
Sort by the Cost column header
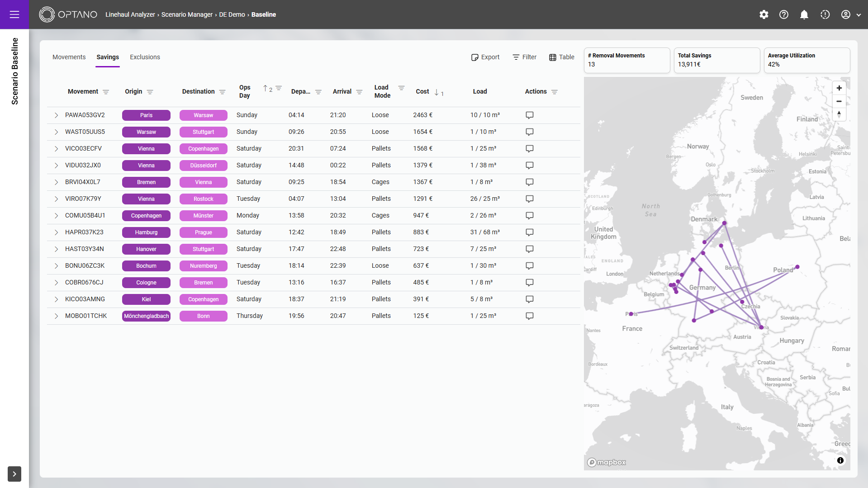coord(422,91)
